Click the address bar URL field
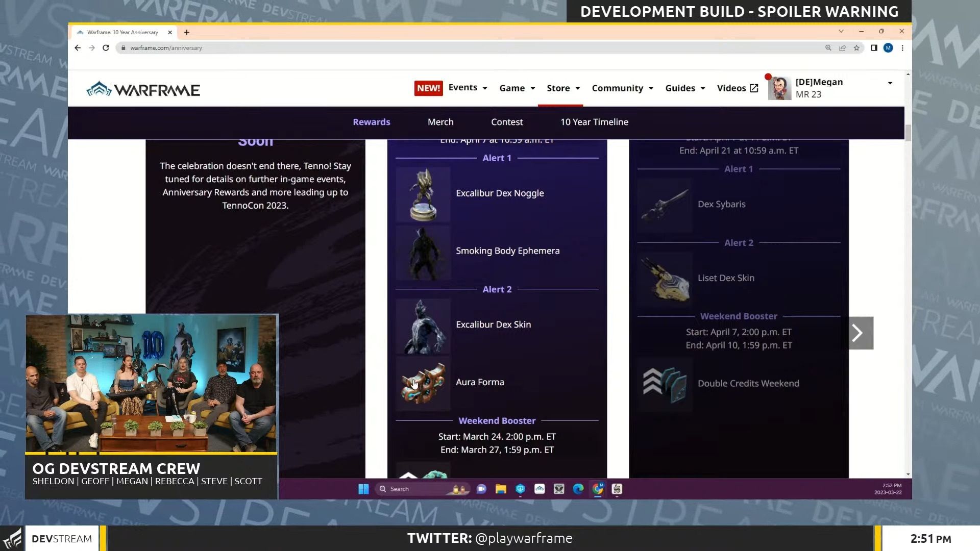 [x=470, y=47]
